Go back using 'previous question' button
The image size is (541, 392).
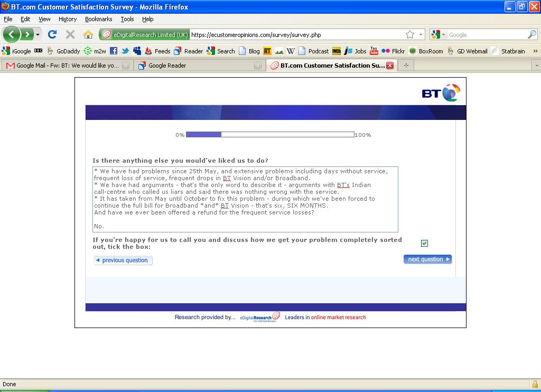(123, 260)
